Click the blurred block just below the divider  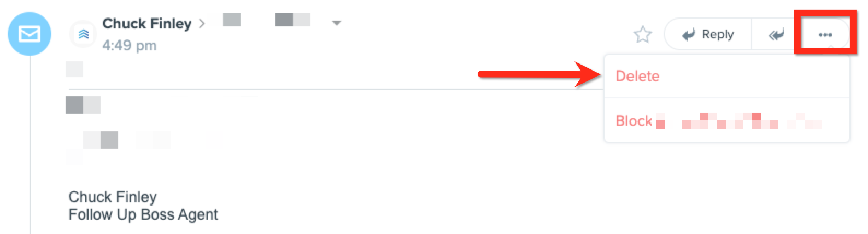coord(83,105)
